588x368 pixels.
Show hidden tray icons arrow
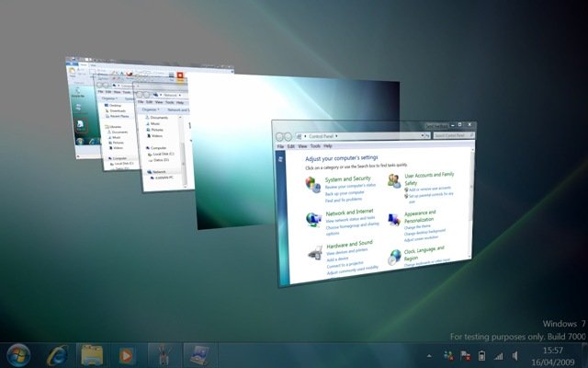(429, 356)
